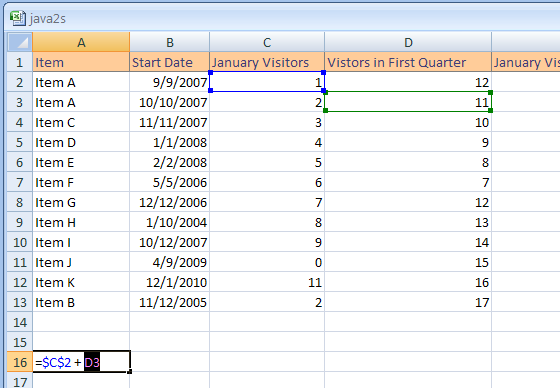Click First Quarter value 9 in Item D row
The height and width of the screenshot is (388, 560).
click(408, 143)
